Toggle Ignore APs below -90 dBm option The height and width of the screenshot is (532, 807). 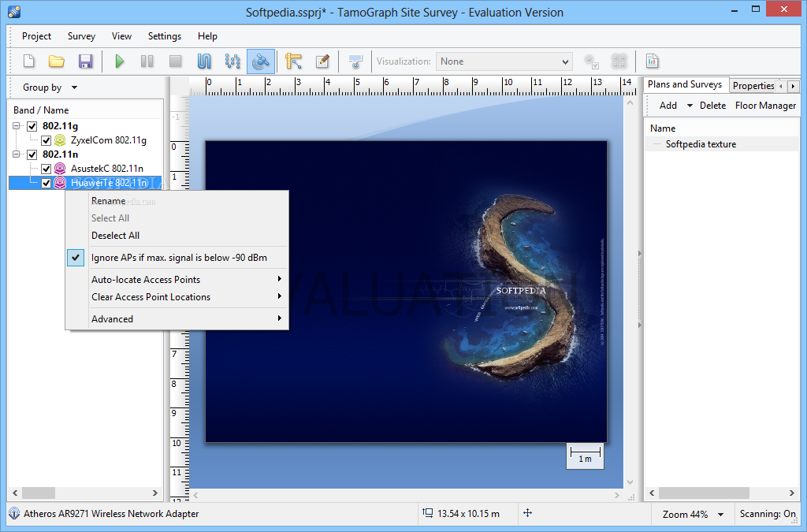click(x=177, y=258)
